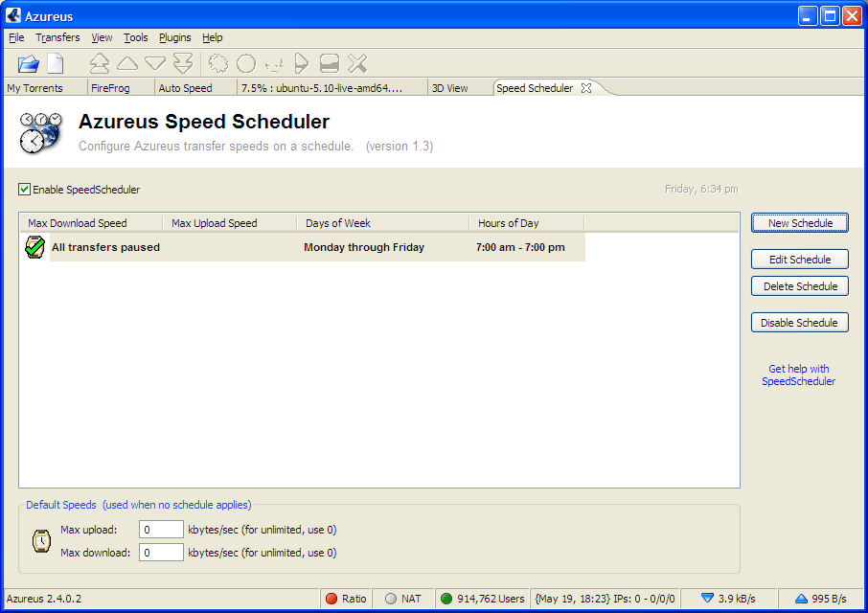Focus the Max download speed field
Viewport: 868px width, 613px height.
pyautogui.click(x=161, y=552)
